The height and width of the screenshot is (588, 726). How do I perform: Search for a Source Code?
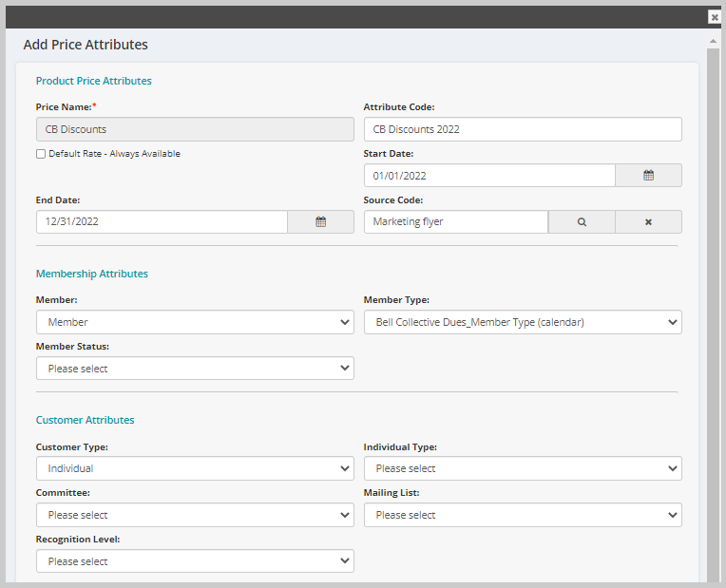[582, 221]
